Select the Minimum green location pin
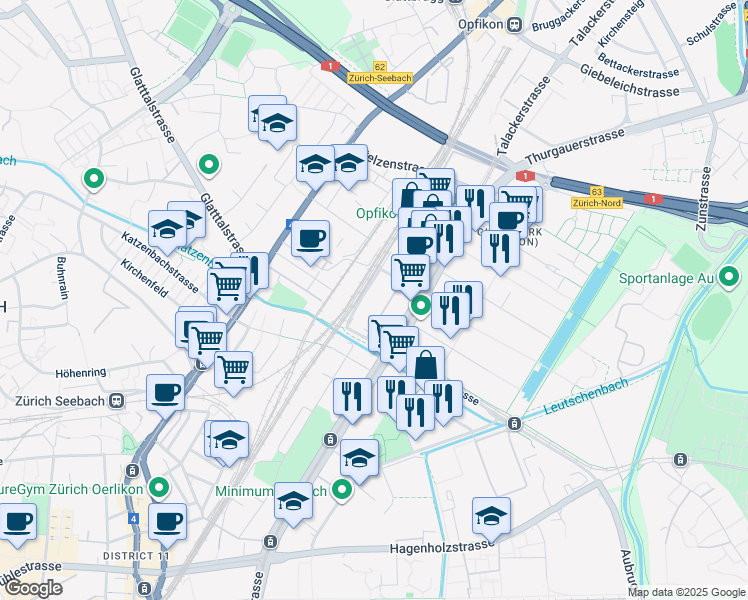Screen dimensions: 748x600 click(x=342, y=490)
